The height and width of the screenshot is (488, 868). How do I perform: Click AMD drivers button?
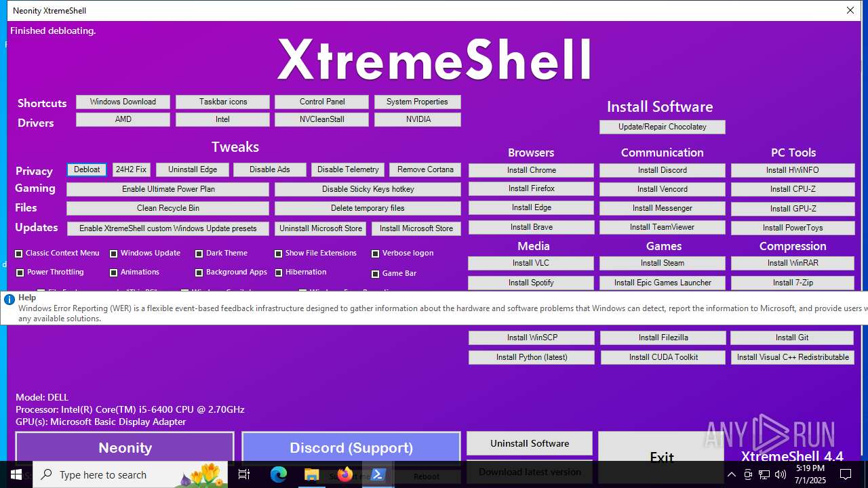coord(123,119)
